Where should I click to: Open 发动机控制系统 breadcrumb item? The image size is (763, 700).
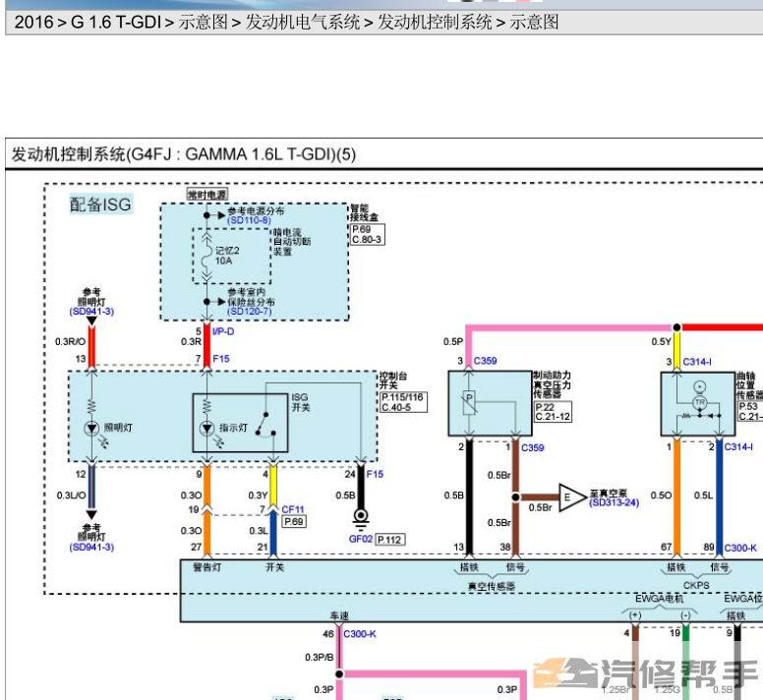(435, 22)
